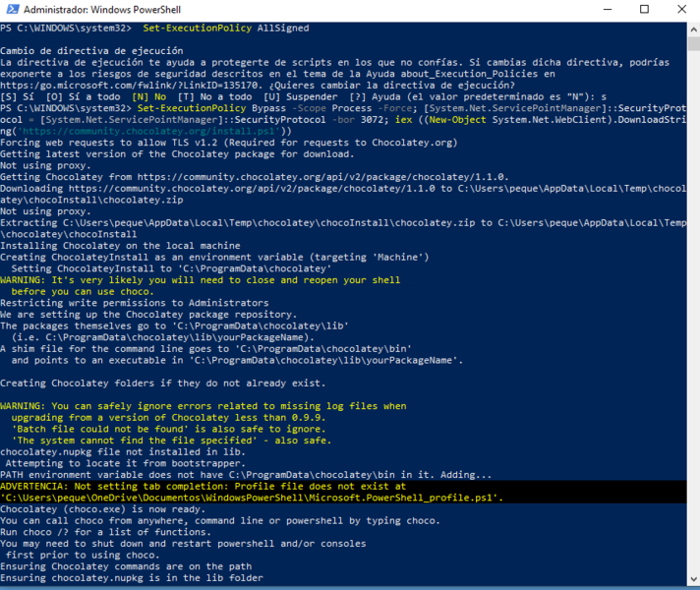700x590 pixels.
Task: Click 'PATH environment variable does not have' line
Action: point(246,475)
